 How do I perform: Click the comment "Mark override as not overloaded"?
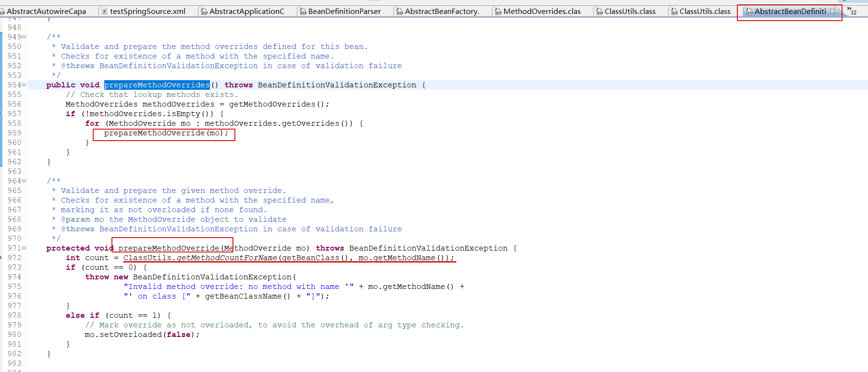(x=274, y=325)
